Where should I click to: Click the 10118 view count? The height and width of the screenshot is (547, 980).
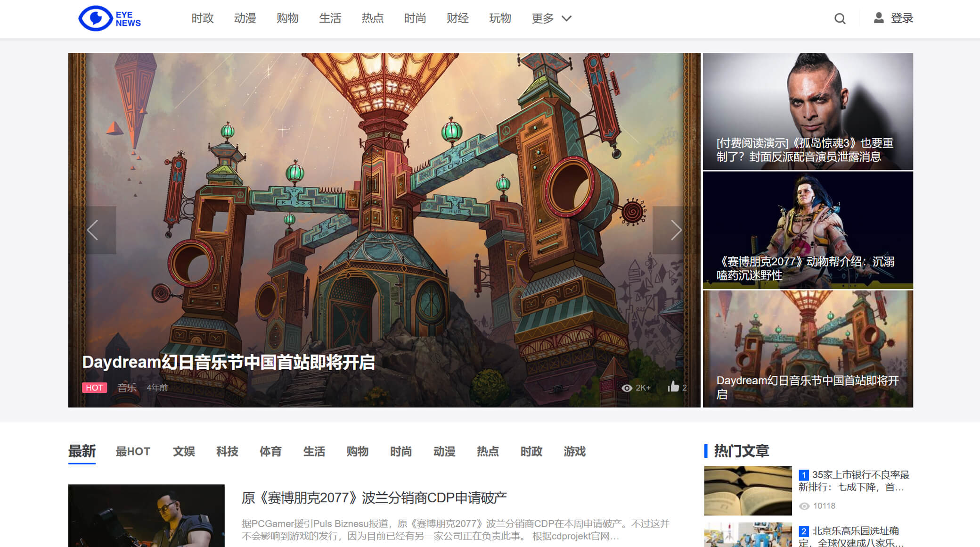[824, 506]
